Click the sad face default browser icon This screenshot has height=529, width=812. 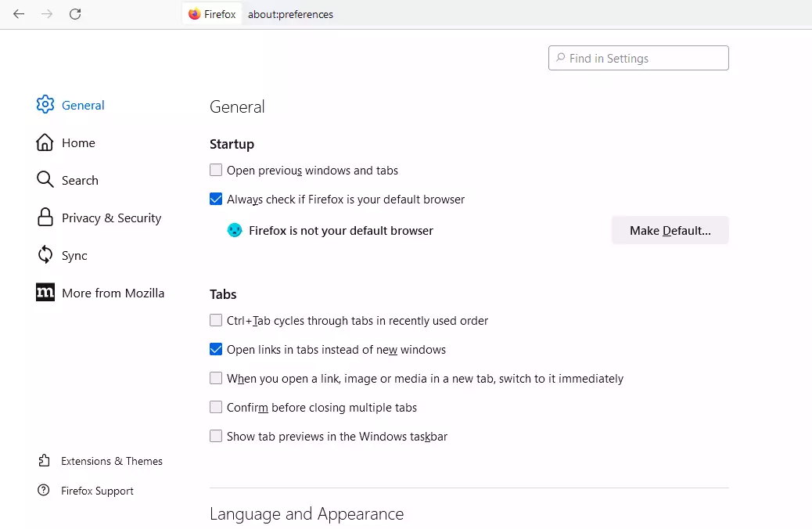click(235, 230)
